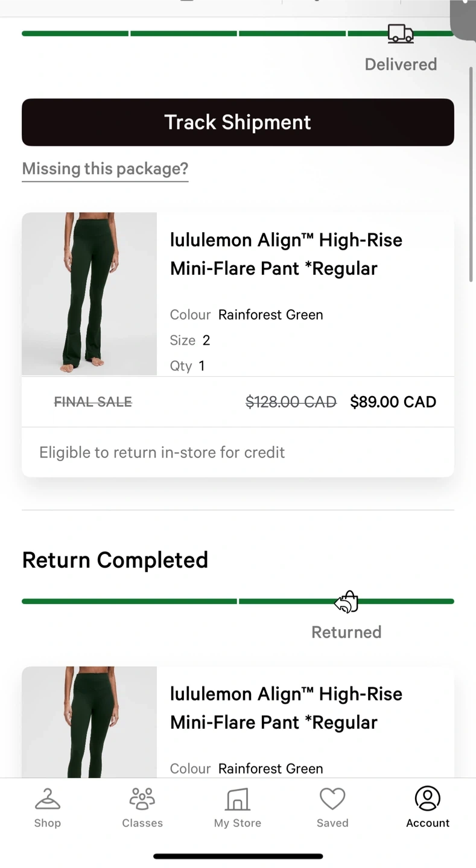Tap the returned bag icon
The height and width of the screenshot is (868, 476).
[x=347, y=602]
